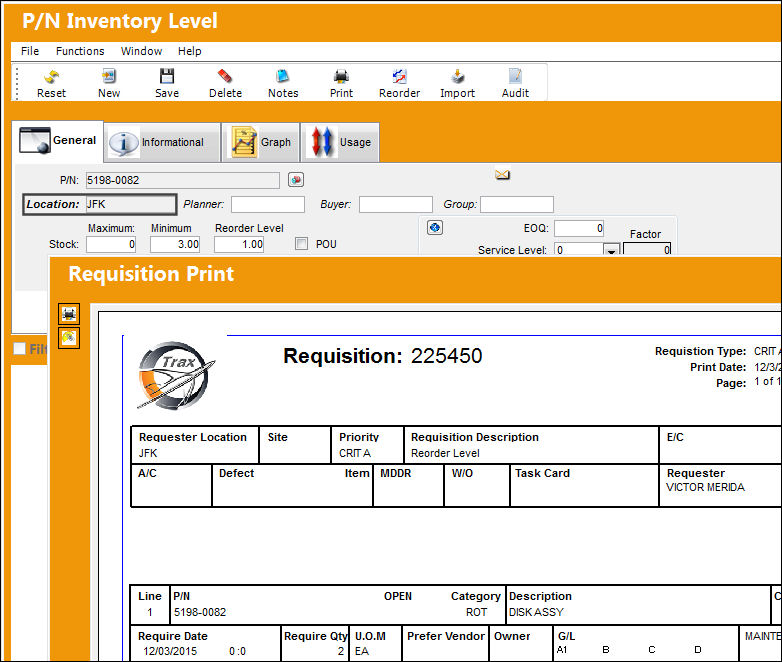The image size is (782, 662).
Task: Click the Import toolbar icon
Action: pos(457,83)
